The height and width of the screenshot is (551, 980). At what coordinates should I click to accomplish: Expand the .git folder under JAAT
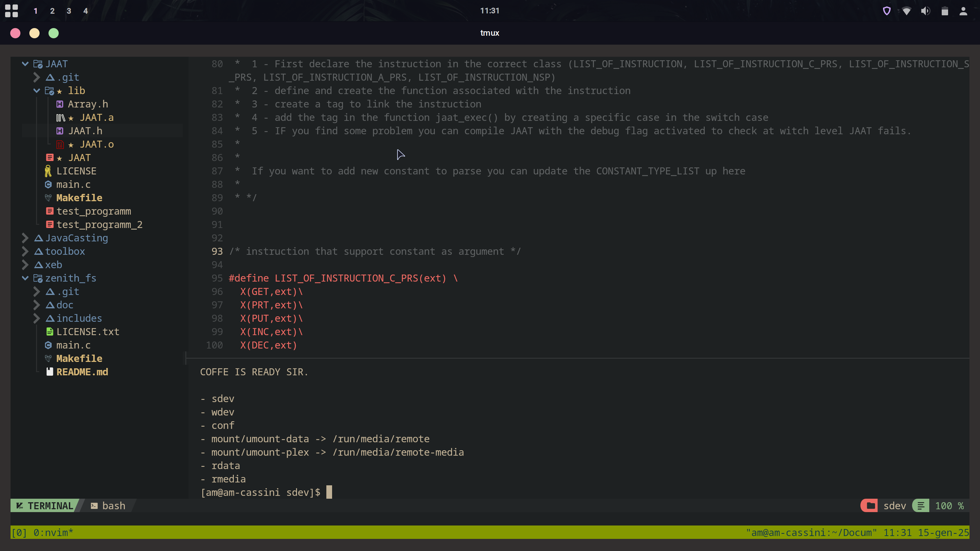36,77
